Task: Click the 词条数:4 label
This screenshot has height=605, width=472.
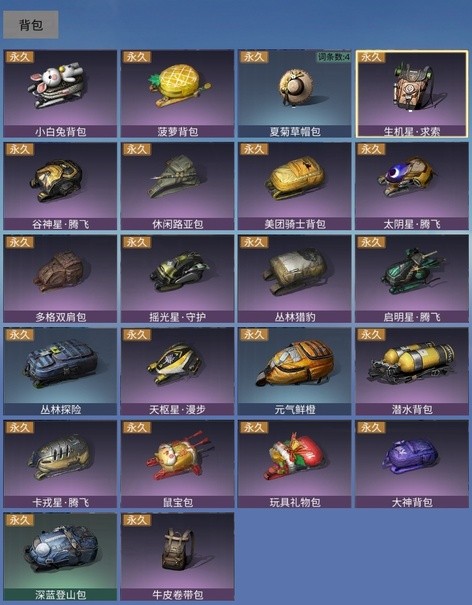Action: 334,57
